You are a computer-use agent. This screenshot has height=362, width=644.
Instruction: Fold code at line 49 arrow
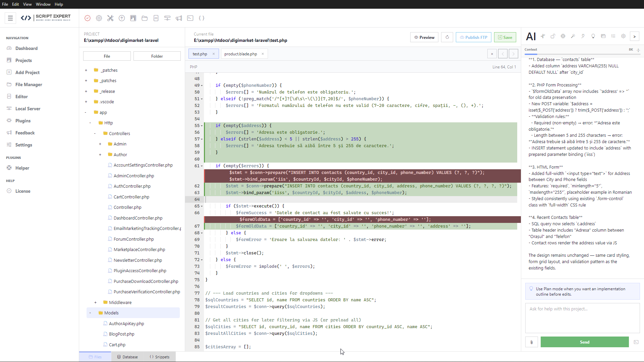[x=202, y=85]
